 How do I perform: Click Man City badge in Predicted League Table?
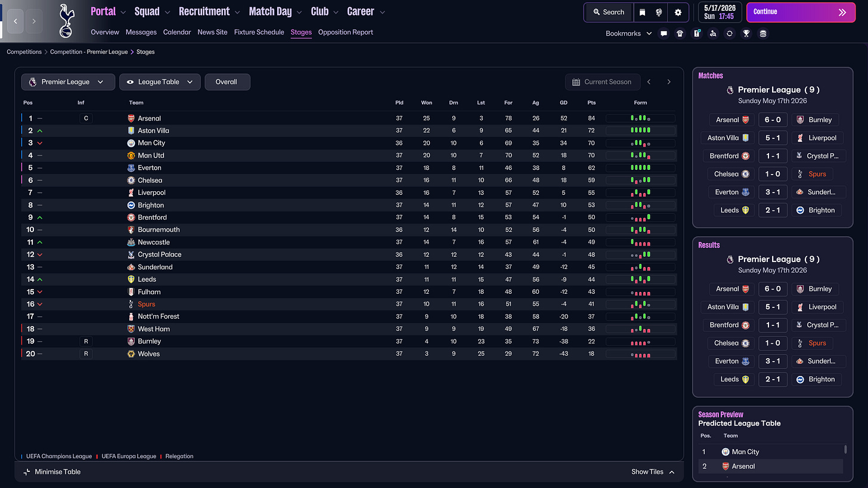(x=726, y=452)
